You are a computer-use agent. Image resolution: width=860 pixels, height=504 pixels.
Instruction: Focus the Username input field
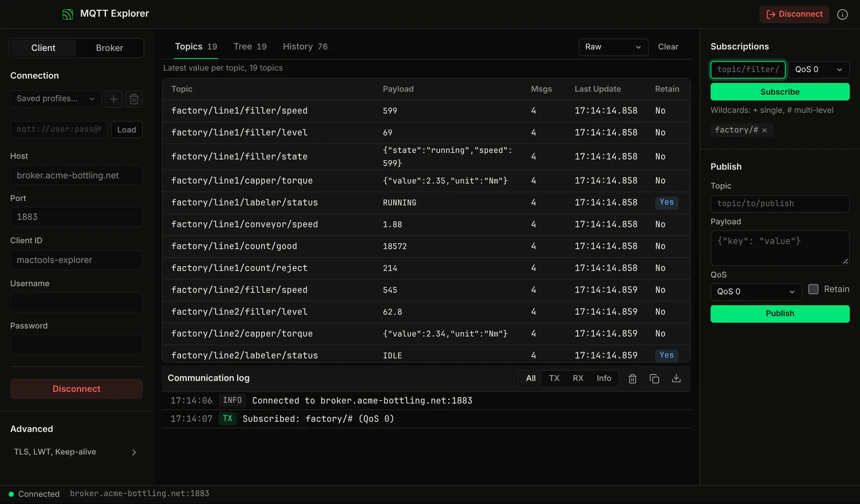click(x=76, y=303)
